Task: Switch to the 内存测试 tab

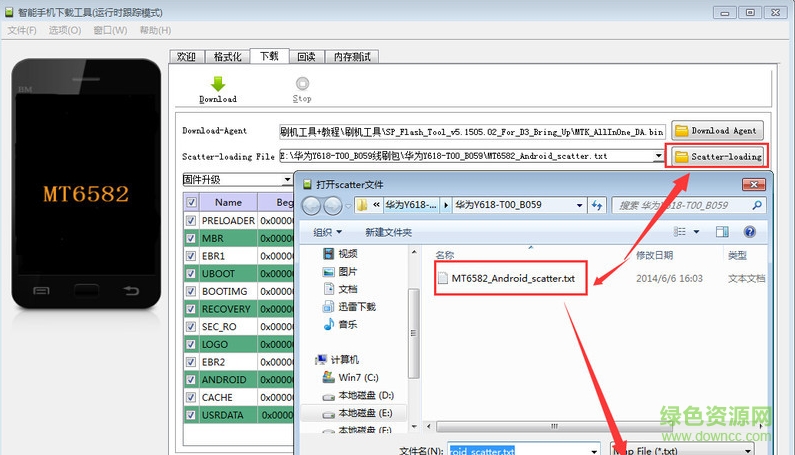Action: [352, 57]
